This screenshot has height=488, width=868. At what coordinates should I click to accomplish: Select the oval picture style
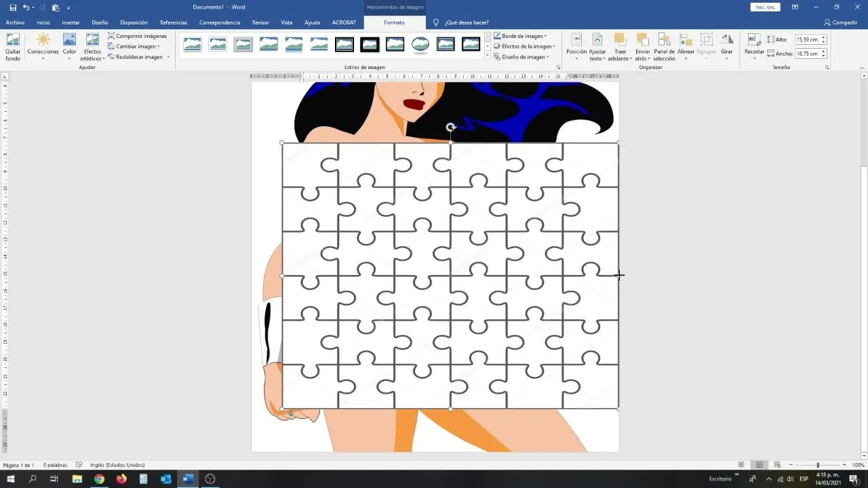tap(420, 43)
